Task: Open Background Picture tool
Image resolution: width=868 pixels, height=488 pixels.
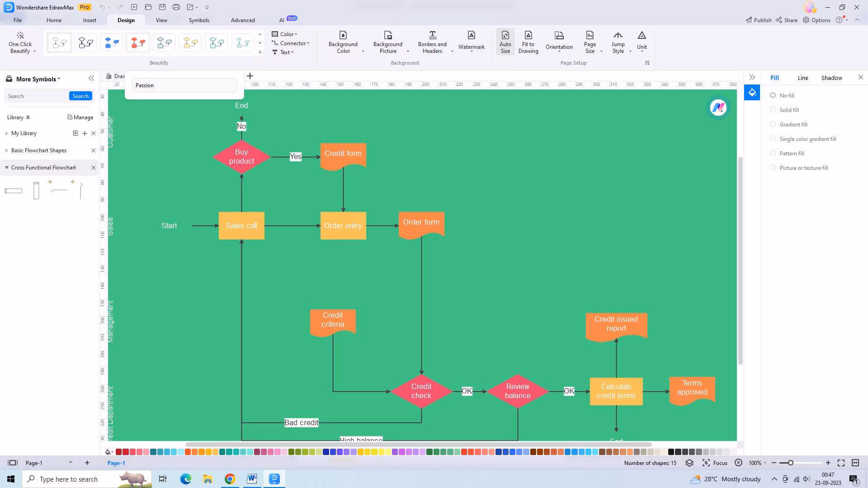Action: pyautogui.click(x=387, y=36)
